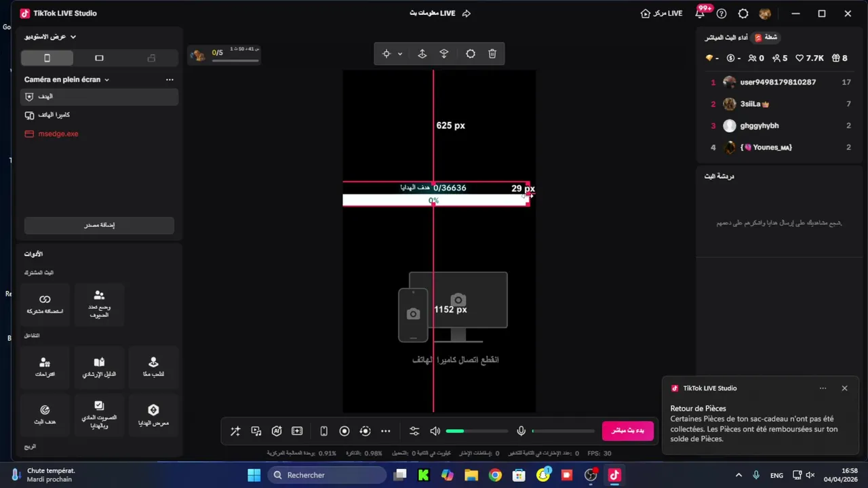Open the guide book tool
The image size is (868, 488).
coord(99,367)
